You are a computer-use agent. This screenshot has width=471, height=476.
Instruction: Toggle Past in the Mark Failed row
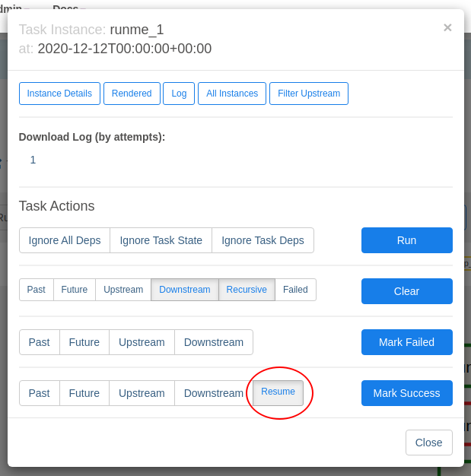tap(40, 342)
